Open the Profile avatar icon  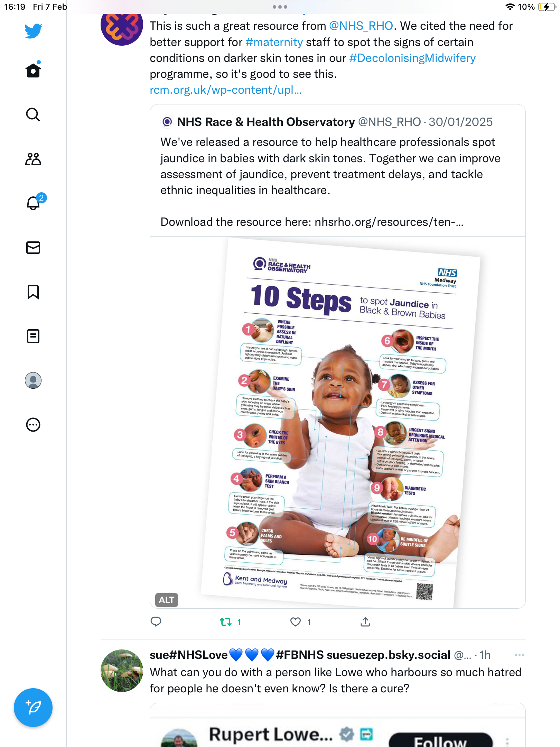pos(33,380)
